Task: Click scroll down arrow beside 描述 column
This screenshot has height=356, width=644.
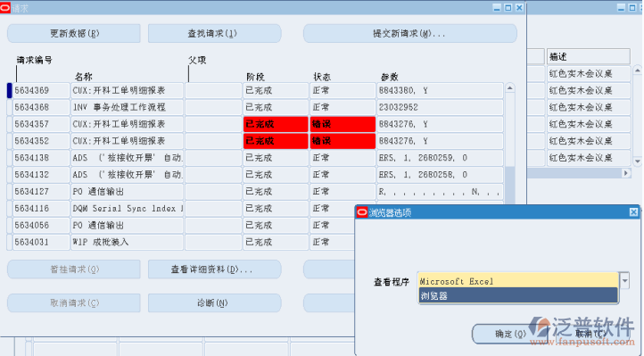Action: pos(638,161)
